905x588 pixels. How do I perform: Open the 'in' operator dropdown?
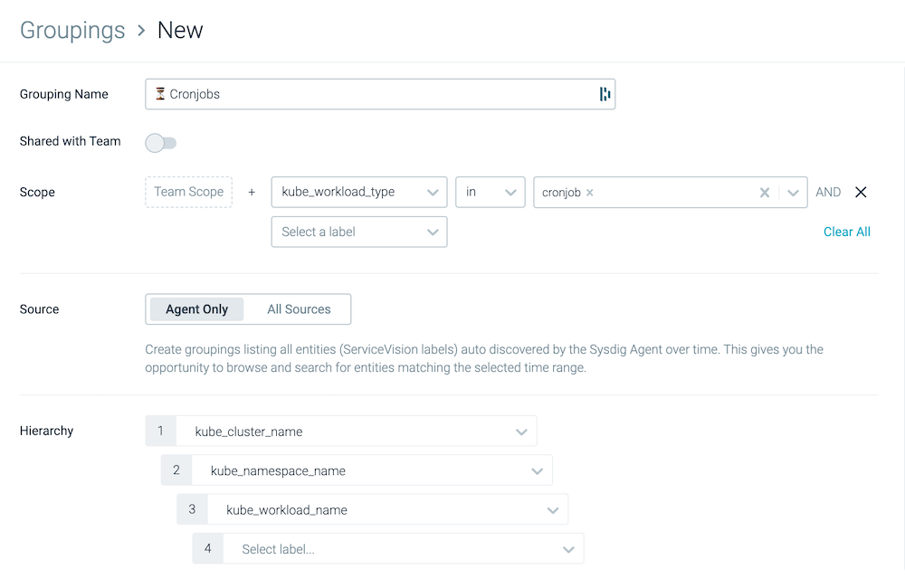point(490,192)
